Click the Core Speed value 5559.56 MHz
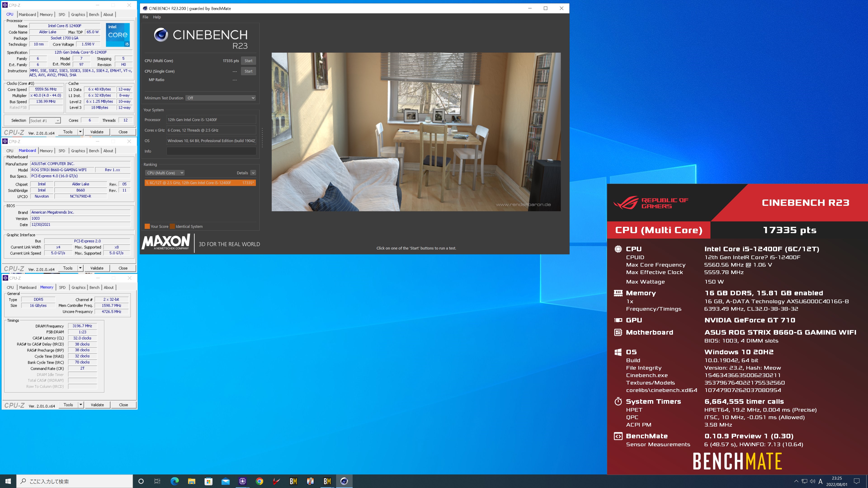868x488 pixels. [46, 89]
